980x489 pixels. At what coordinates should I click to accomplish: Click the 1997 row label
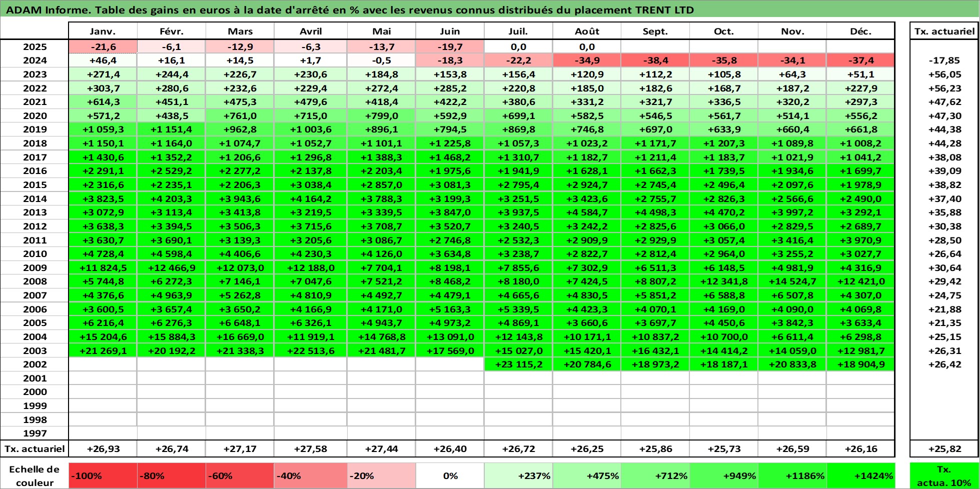[x=35, y=433]
